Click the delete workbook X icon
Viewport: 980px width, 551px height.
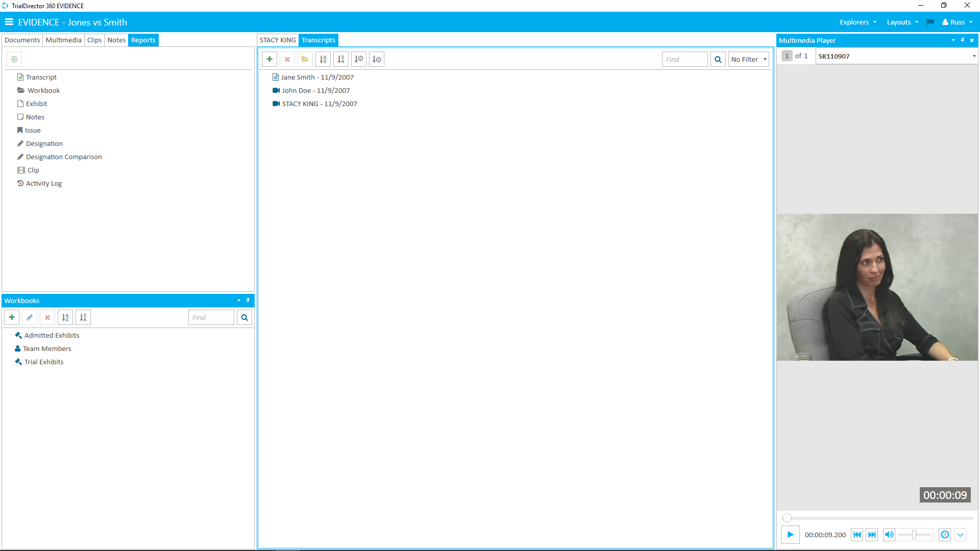(47, 317)
